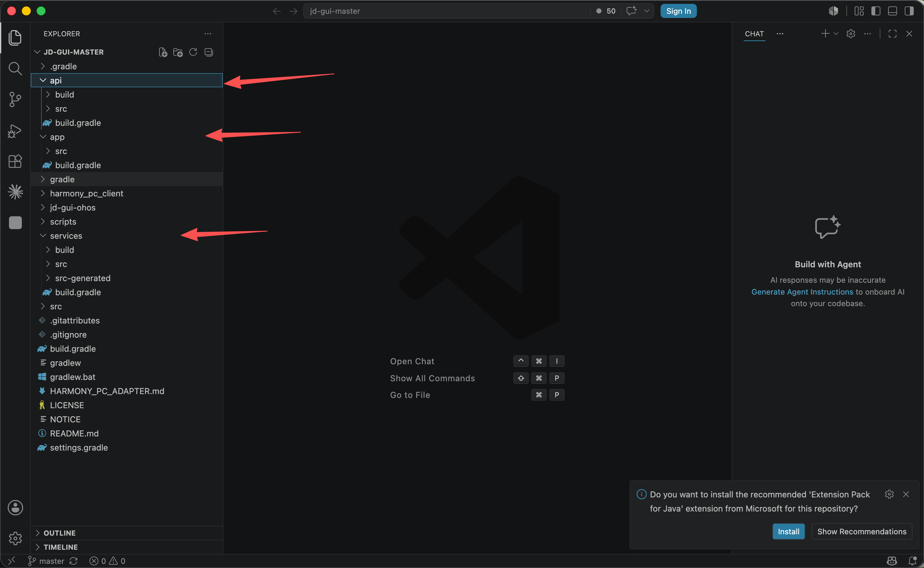
Task: Open the ellipsis menu right of chat settings gear
Action: (x=867, y=34)
